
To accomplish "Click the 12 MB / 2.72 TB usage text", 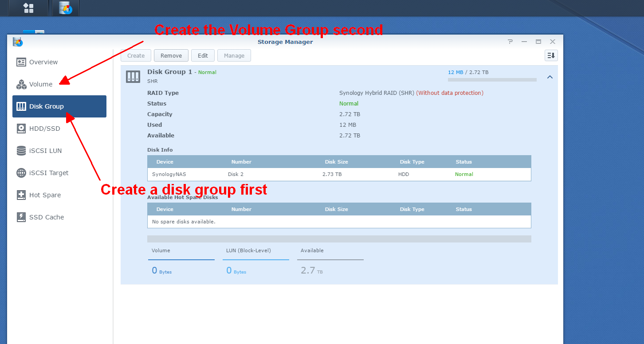I will click(x=468, y=72).
